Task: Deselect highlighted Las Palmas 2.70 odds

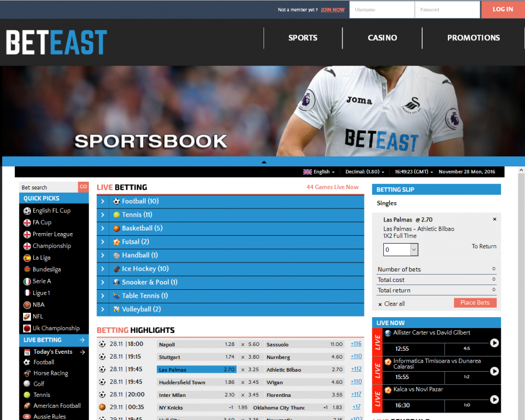Action: point(196,370)
